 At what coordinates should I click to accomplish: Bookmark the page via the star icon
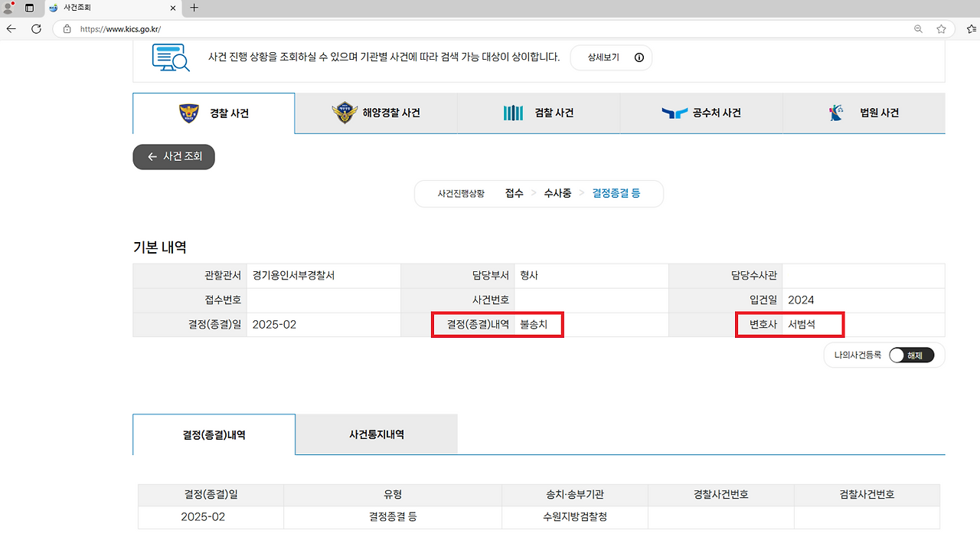click(x=941, y=28)
